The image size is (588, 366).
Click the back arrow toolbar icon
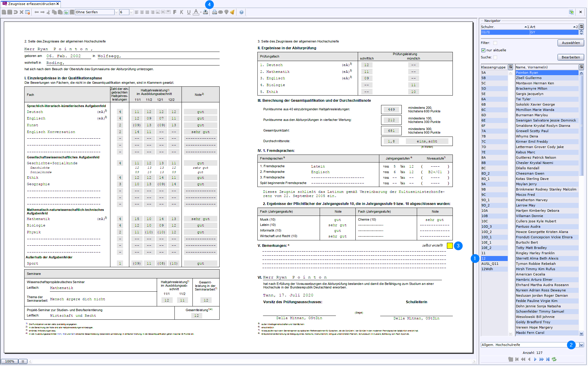pos(37,12)
